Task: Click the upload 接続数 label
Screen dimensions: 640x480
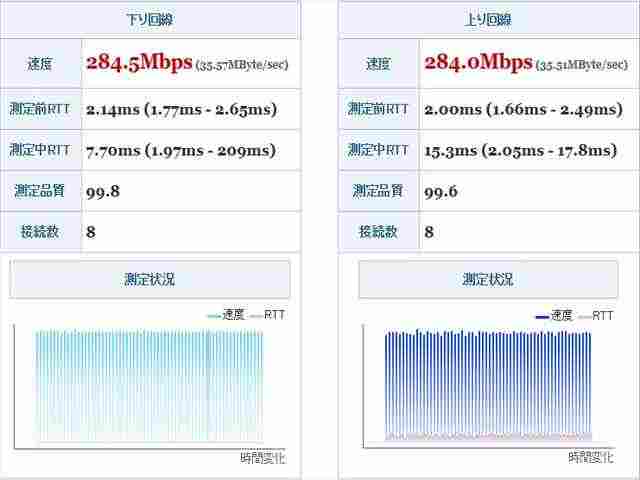Action: pyautogui.click(x=378, y=232)
